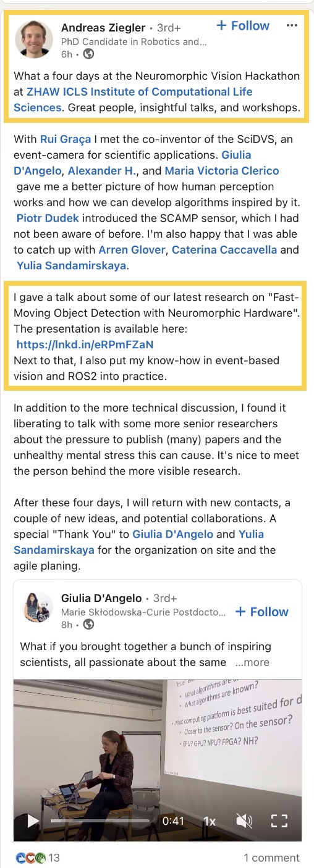
Task: Follow Andreas Ziegler
Action: point(242,26)
